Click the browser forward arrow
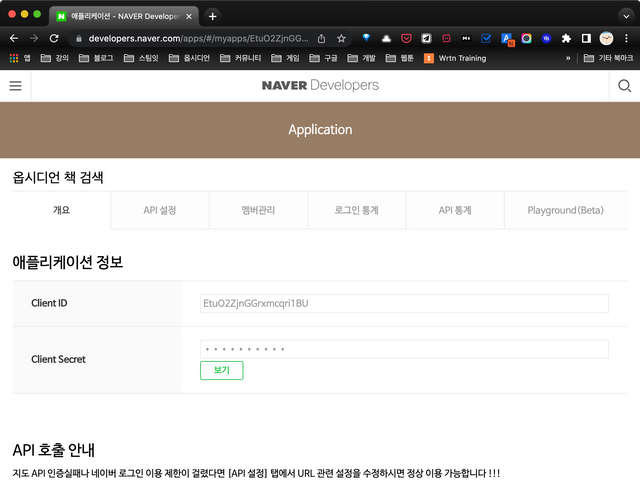The width and height of the screenshot is (640, 501). tap(34, 38)
